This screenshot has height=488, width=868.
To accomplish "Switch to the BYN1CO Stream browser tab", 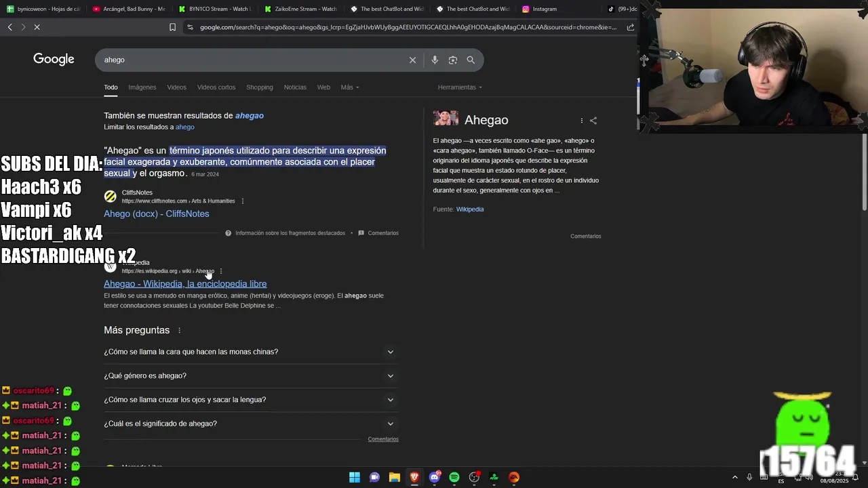I will point(214,9).
